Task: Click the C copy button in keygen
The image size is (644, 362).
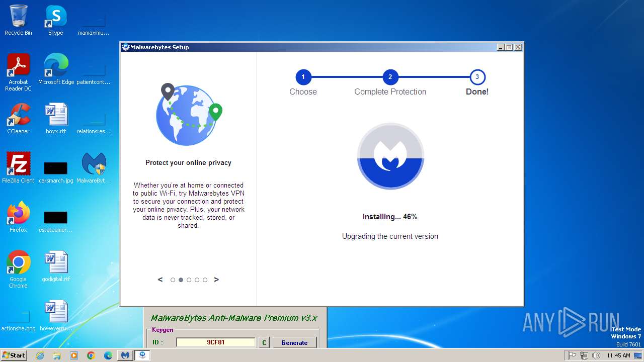Action: point(264,342)
